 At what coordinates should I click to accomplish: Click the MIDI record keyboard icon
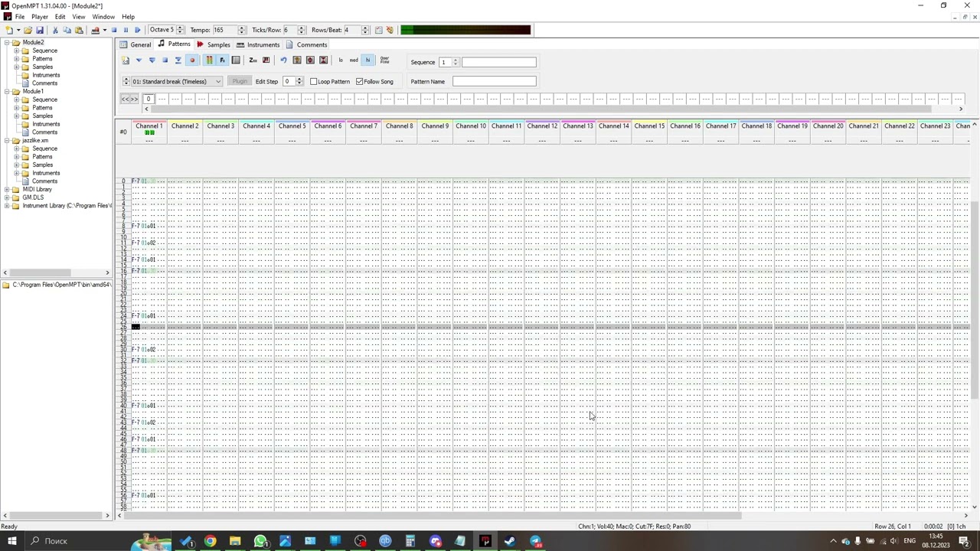[95, 30]
